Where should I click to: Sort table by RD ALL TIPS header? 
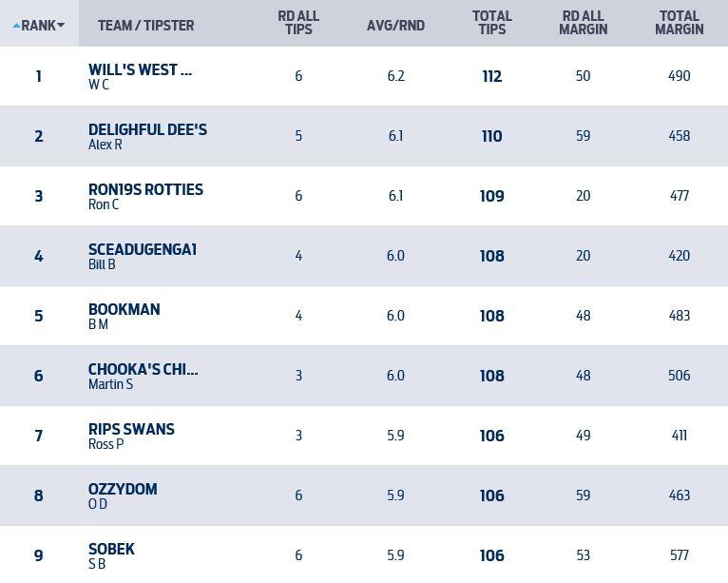[298, 23]
